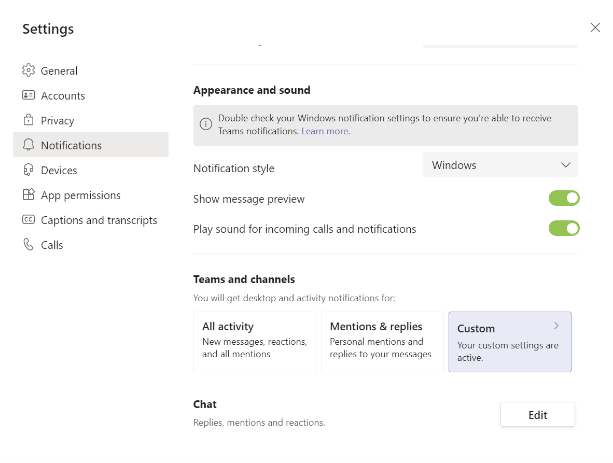This screenshot has height=463, width=613.
Task: Go to Privacy settings
Action: point(91,120)
